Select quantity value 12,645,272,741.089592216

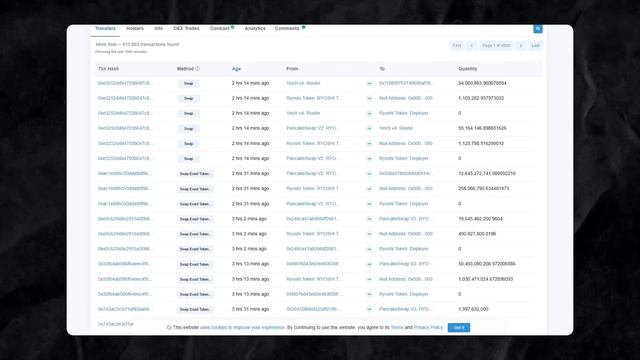pyautogui.click(x=487, y=173)
